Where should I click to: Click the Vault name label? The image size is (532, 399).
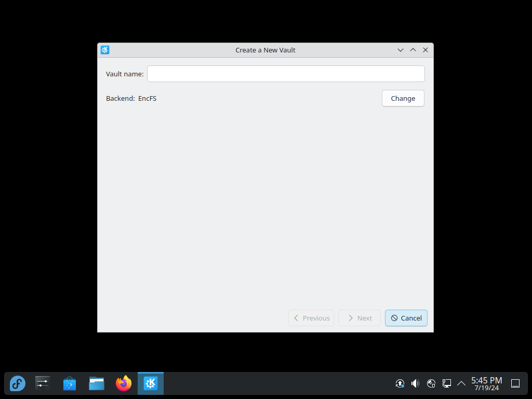click(x=125, y=74)
